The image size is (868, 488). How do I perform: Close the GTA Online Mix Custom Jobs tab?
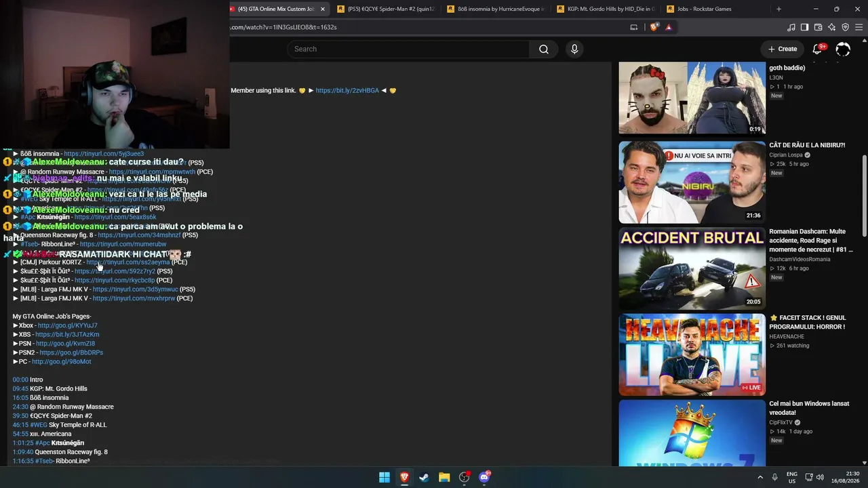(x=323, y=9)
